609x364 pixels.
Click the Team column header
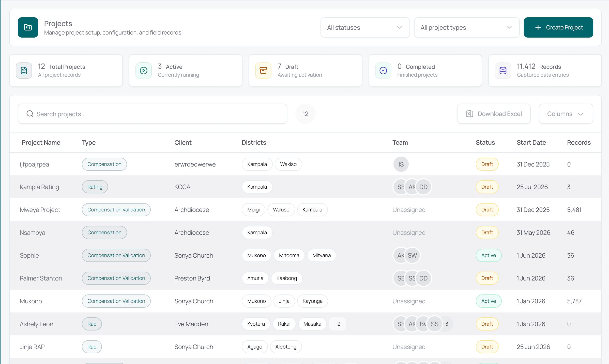pyautogui.click(x=400, y=142)
